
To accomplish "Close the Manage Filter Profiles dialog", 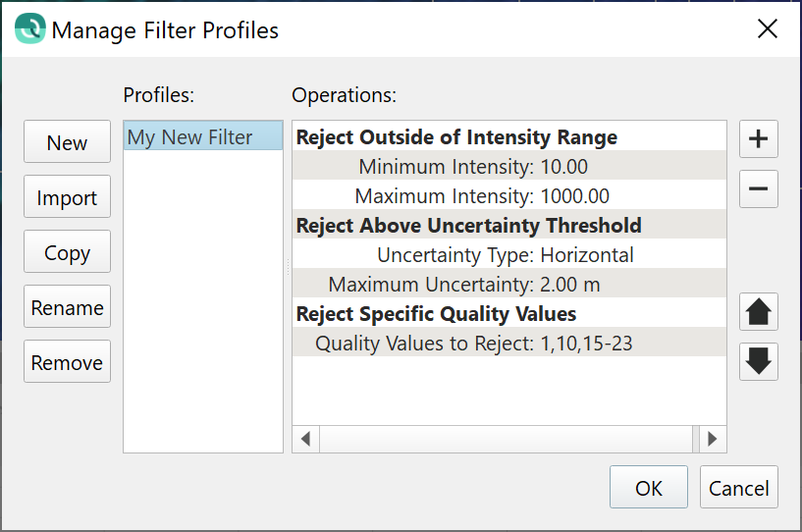I will [768, 29].
